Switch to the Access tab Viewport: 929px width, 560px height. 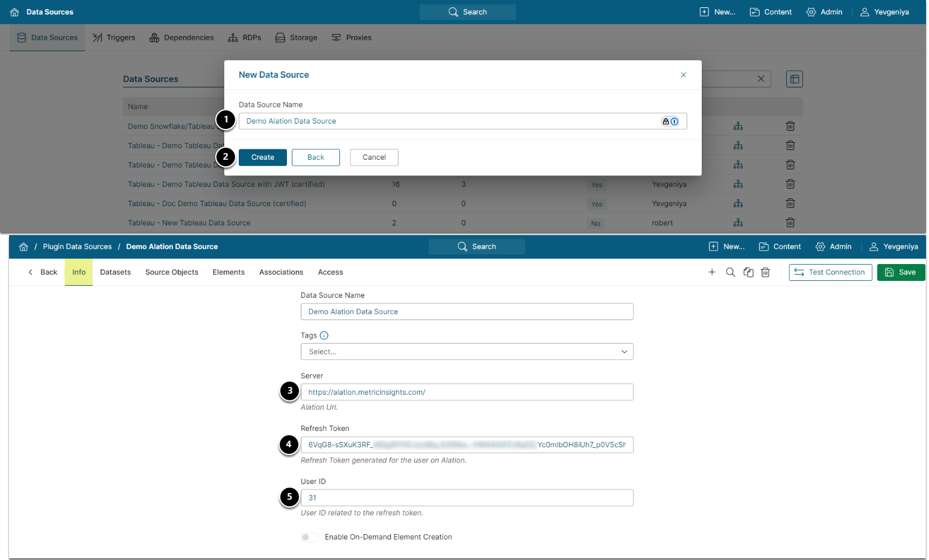click(330, 272)
